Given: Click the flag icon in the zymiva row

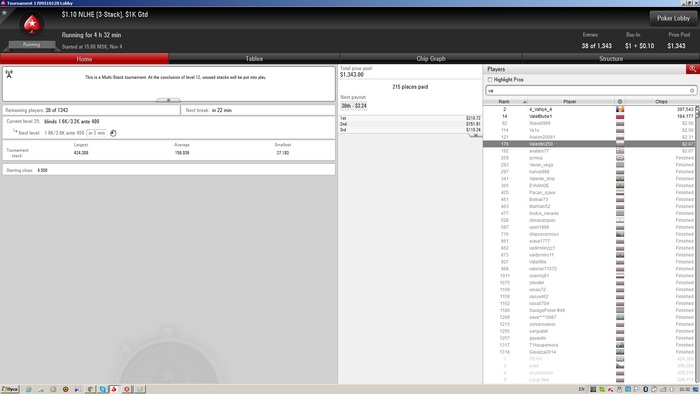Looking at the screenshot, I should point(620,158).
